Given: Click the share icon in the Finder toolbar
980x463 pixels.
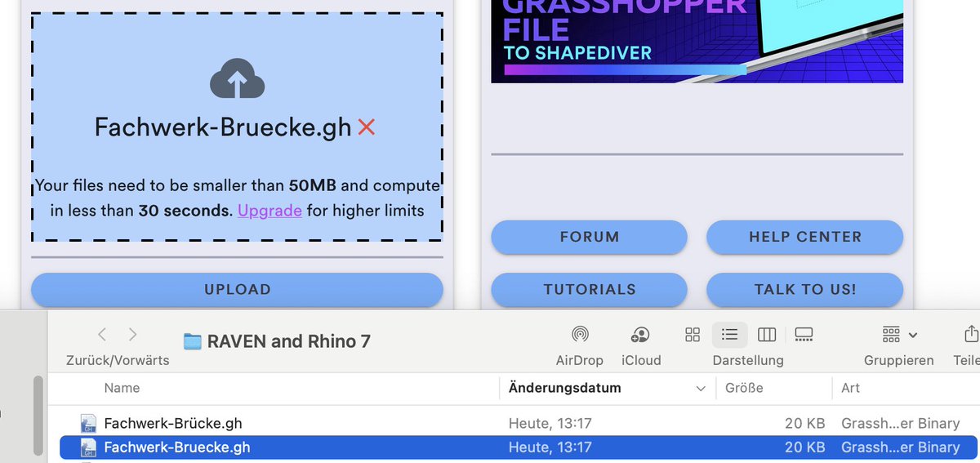Looking at the screenshot, I should tap(970, 335).
